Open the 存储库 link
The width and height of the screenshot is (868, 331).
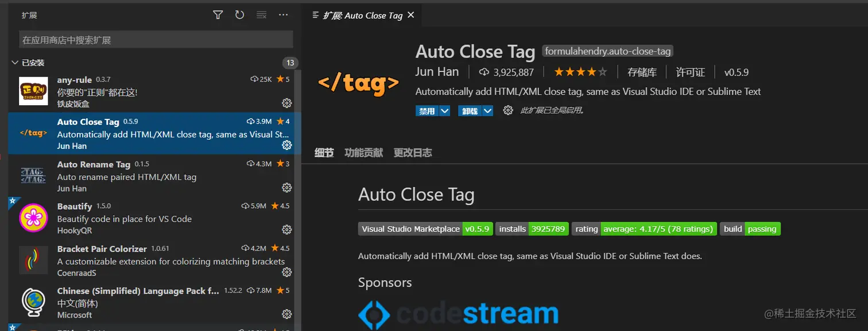[x=642, y=72]
